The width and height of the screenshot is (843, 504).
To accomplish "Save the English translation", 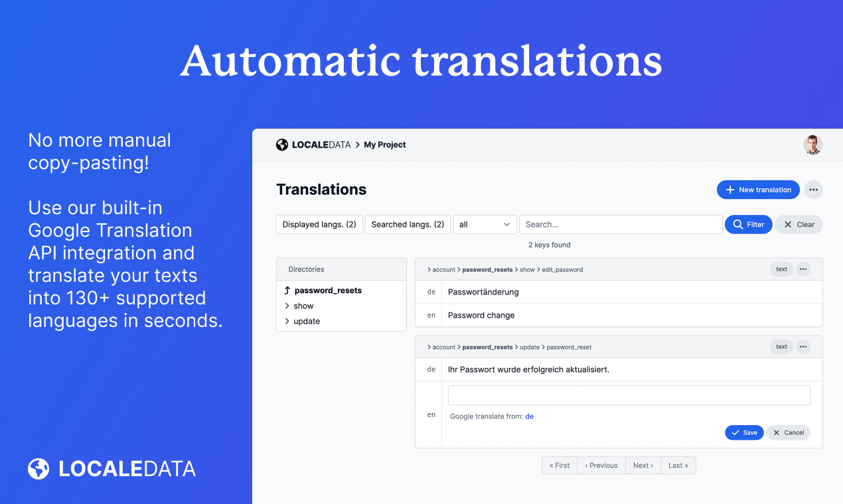I will point(744,432).
